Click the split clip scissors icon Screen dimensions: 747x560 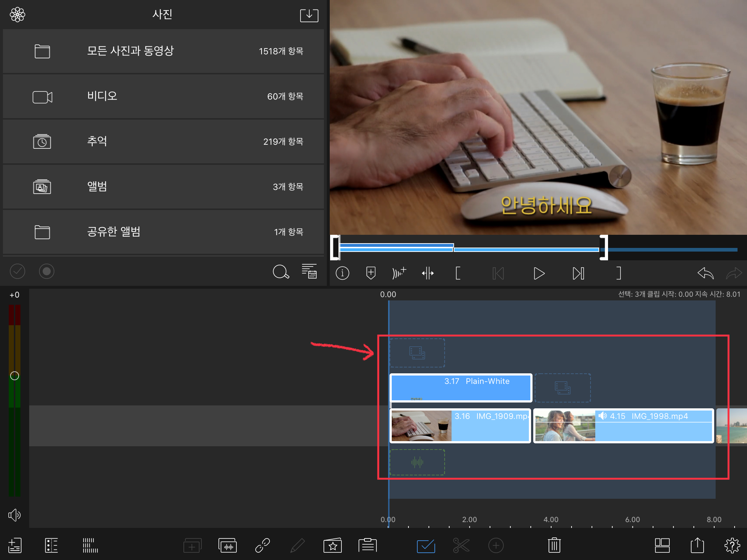(x=461, y=545)
